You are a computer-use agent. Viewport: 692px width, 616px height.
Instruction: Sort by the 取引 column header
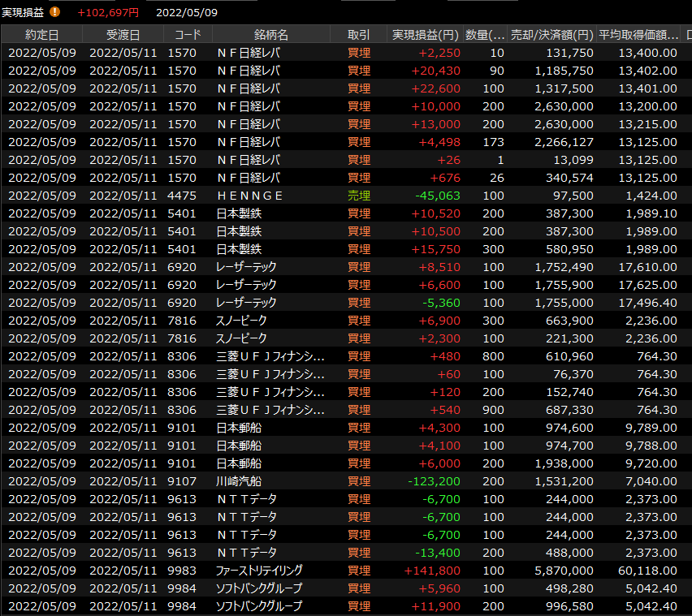click(358, 35)
